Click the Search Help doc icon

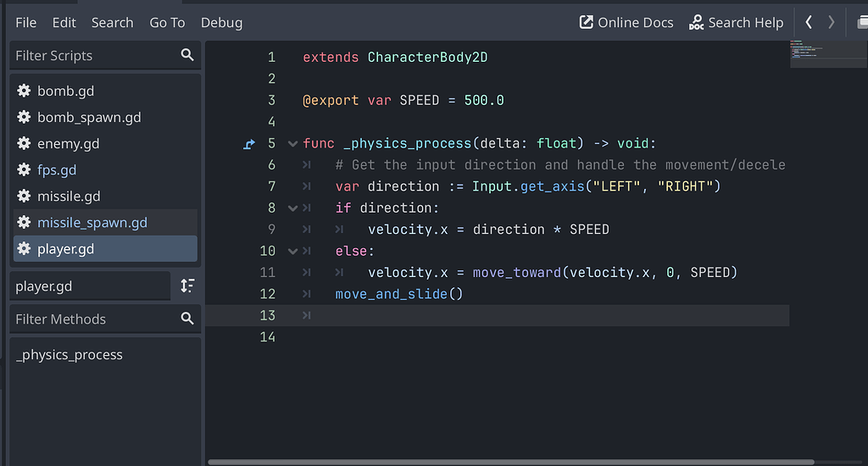[696, 22]
